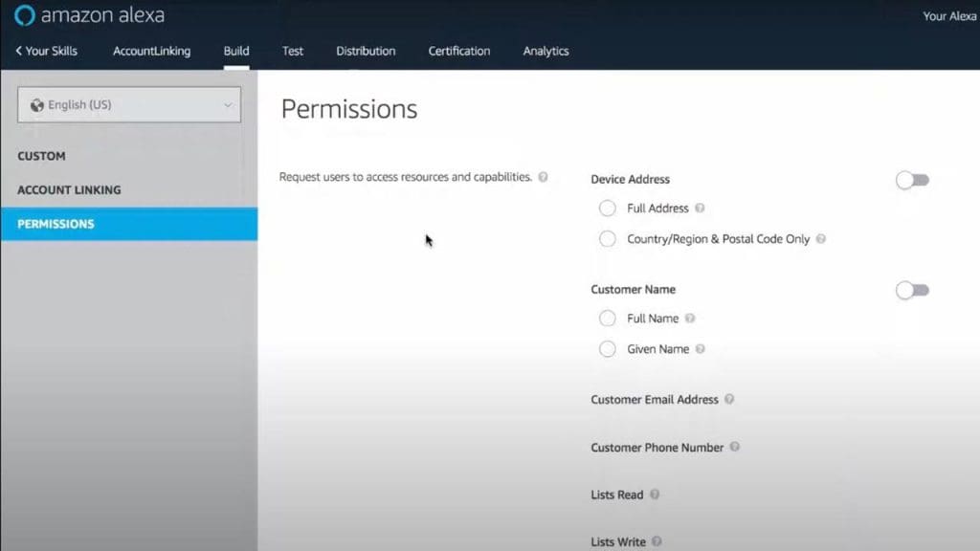Switch to the Test tab
980x551 pixels.
click(x=293, y=51)
